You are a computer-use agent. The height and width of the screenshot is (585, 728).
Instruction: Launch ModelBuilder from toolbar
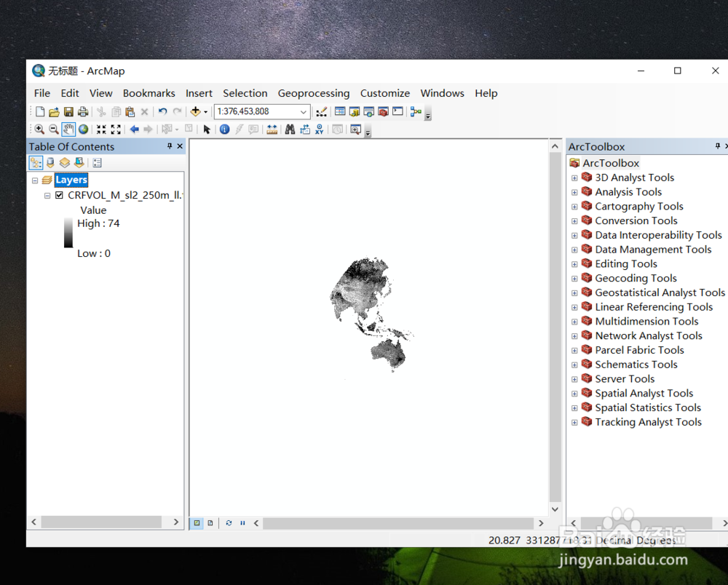coord(416,112)
